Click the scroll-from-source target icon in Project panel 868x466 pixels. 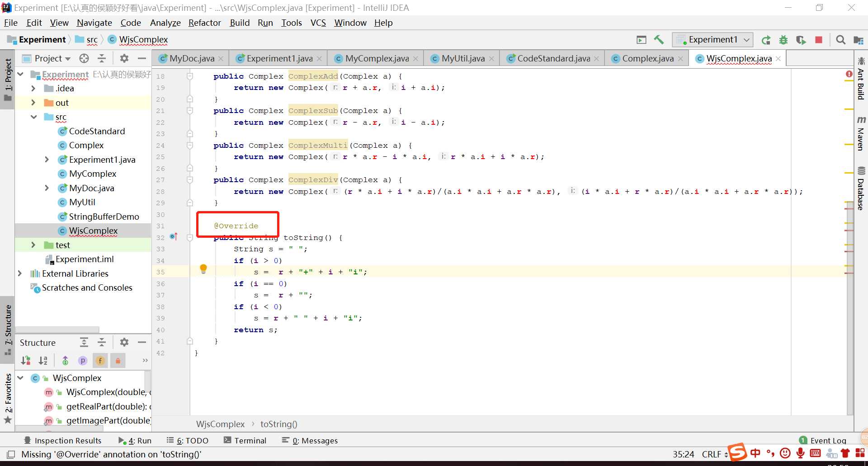click(84, 58)
